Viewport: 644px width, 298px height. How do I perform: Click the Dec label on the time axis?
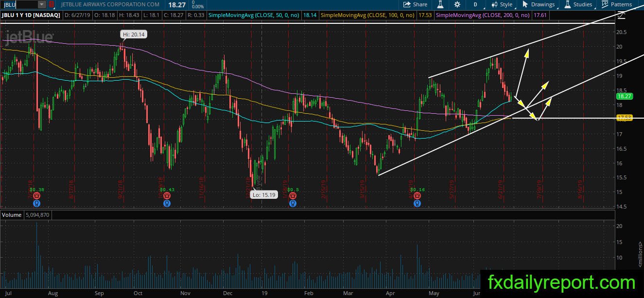click(x=228, y=293)
